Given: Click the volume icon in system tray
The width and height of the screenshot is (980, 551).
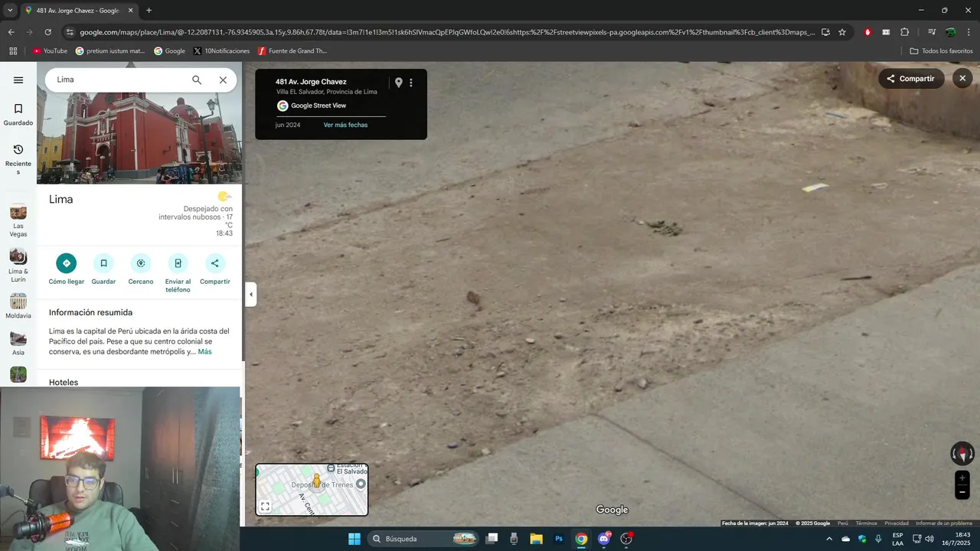Looking at the screenshot, I should (929, 539).
